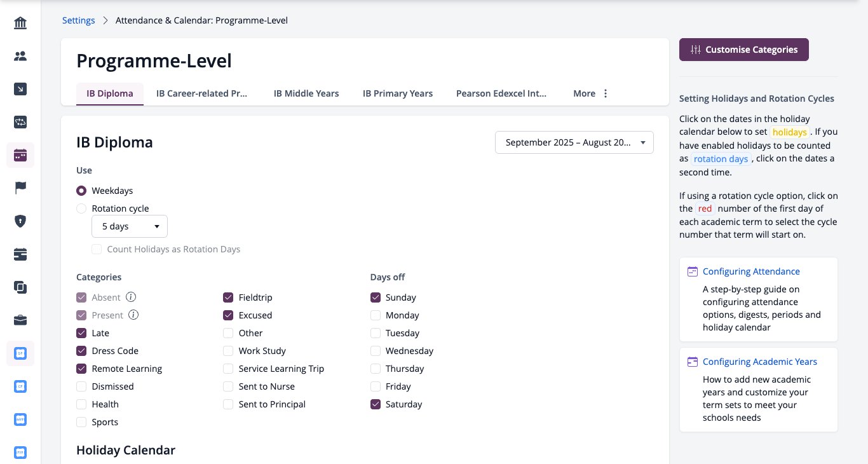Select the calendar icon in sidebar
Viewport: 868px width, 464px height.
pyautogui.click(x=20, y=155)
